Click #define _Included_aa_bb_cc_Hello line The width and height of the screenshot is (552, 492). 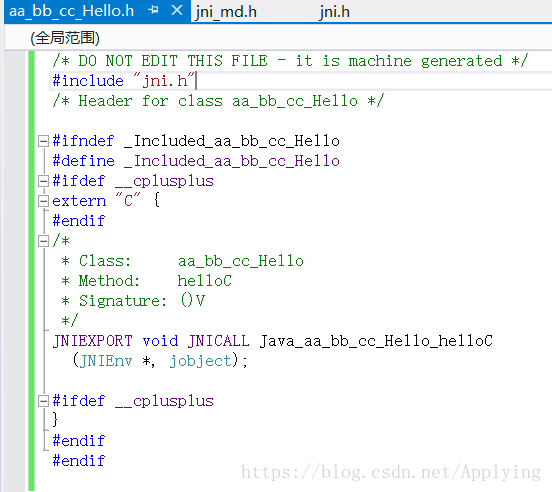(x=196, y=161)
